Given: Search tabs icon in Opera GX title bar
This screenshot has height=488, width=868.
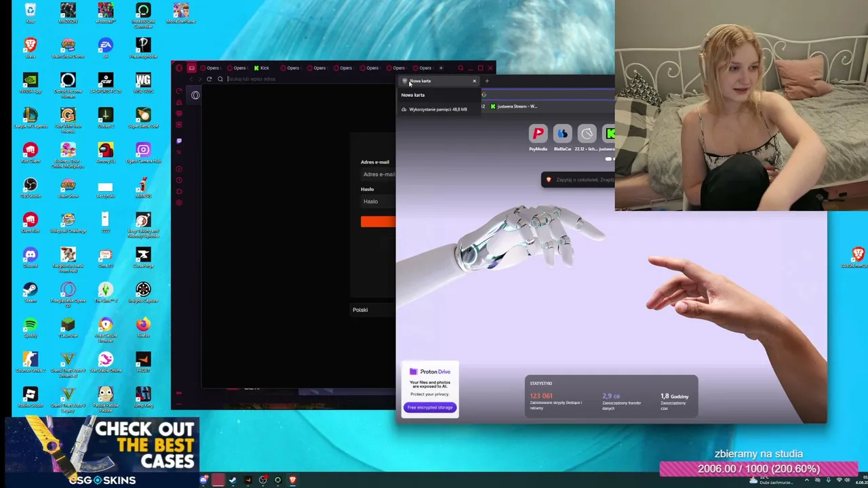Looking at the screenshot, I should click(460, 68).
